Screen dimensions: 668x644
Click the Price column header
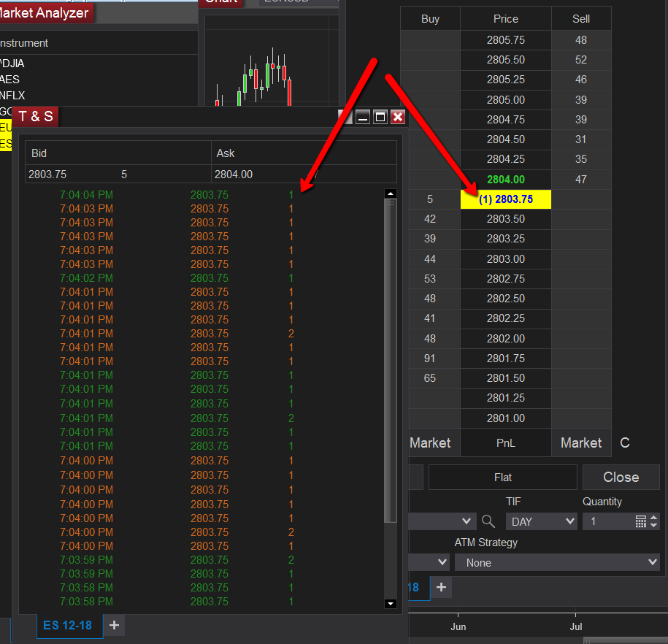tap(506, 19)
